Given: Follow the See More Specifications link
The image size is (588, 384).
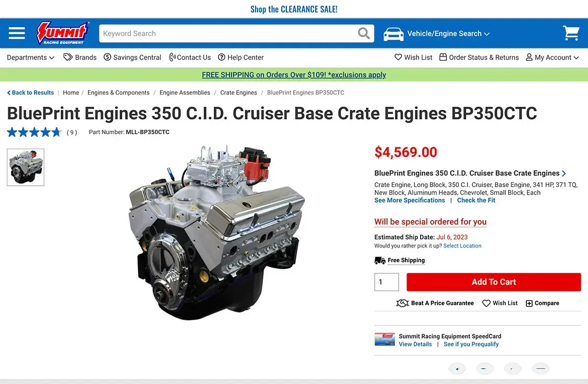Looking at the screenshot, I should [409, 200].
